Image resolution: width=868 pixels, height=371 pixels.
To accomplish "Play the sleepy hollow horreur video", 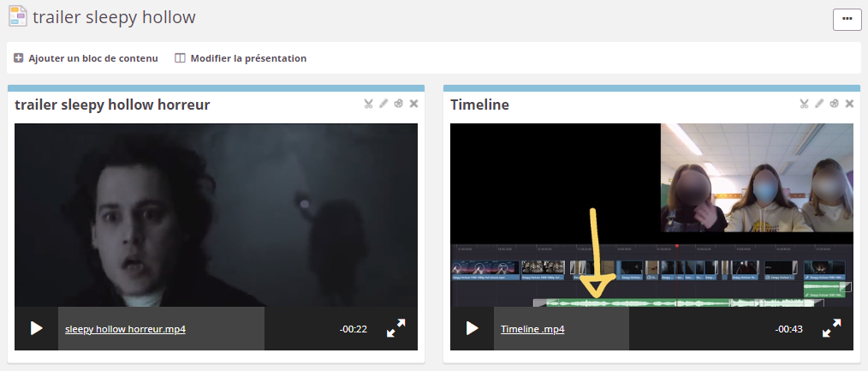I will pos(36,328).
